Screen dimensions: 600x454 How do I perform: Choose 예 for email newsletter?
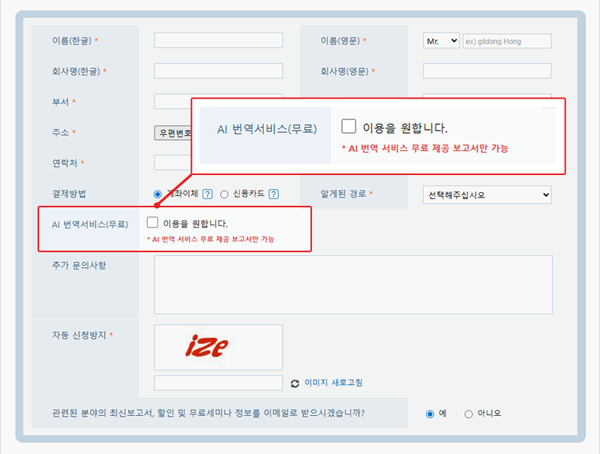coord(431,413)
